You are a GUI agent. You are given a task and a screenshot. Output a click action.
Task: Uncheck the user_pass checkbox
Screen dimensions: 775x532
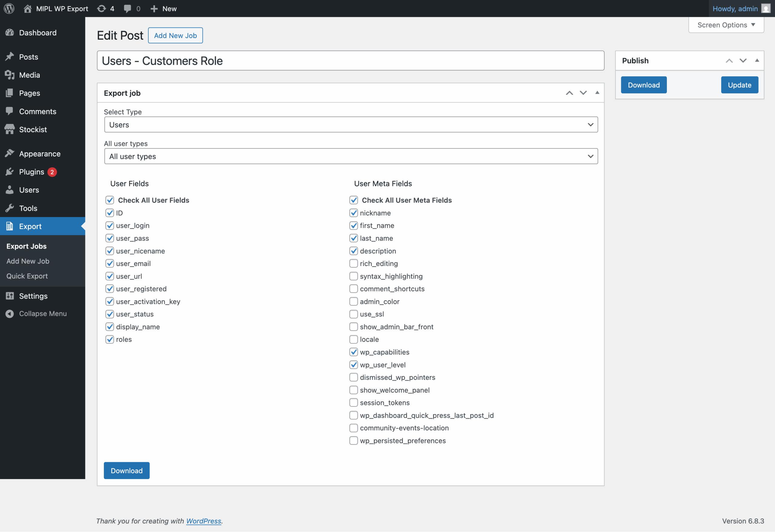tap(110, 238)
